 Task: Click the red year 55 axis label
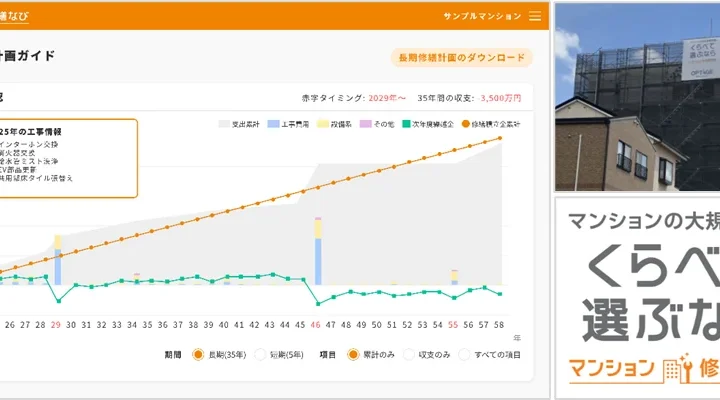(x=453, y=325)
